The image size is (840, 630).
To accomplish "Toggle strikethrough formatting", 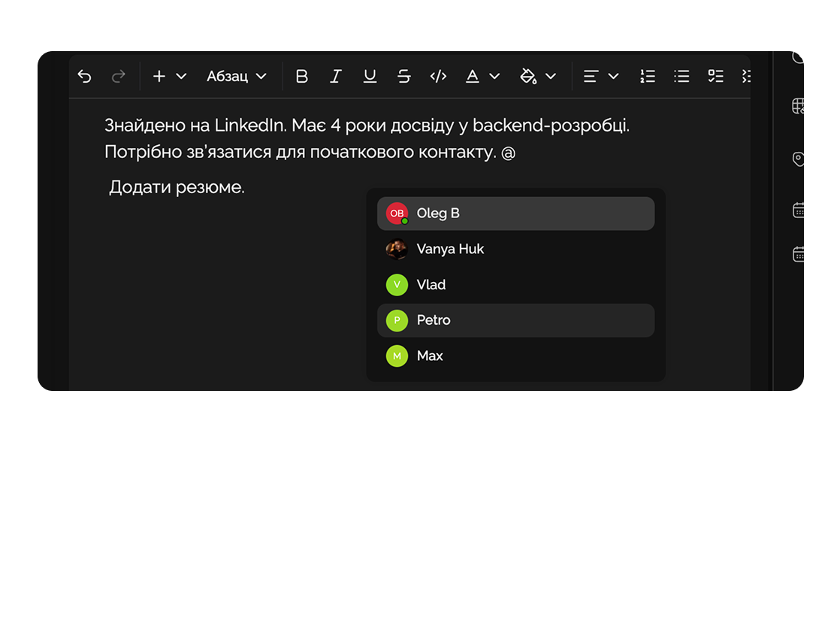I will tap(404, 76).
